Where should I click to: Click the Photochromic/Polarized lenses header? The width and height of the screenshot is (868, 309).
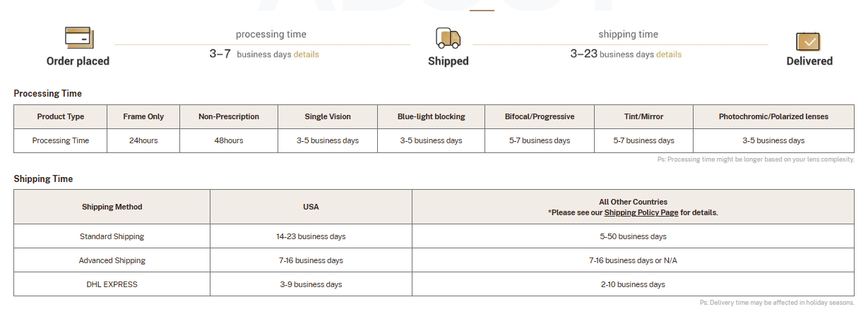pos(773,116)
